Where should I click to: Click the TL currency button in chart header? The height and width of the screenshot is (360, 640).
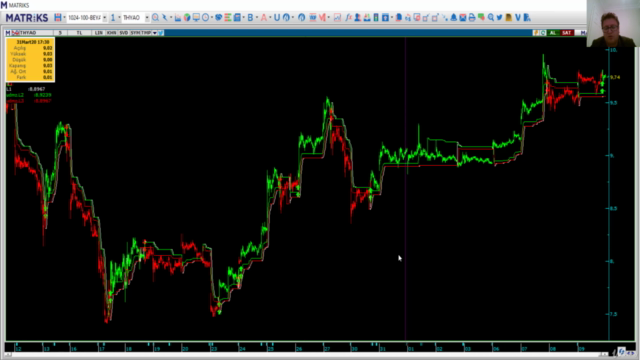(80, 33)
